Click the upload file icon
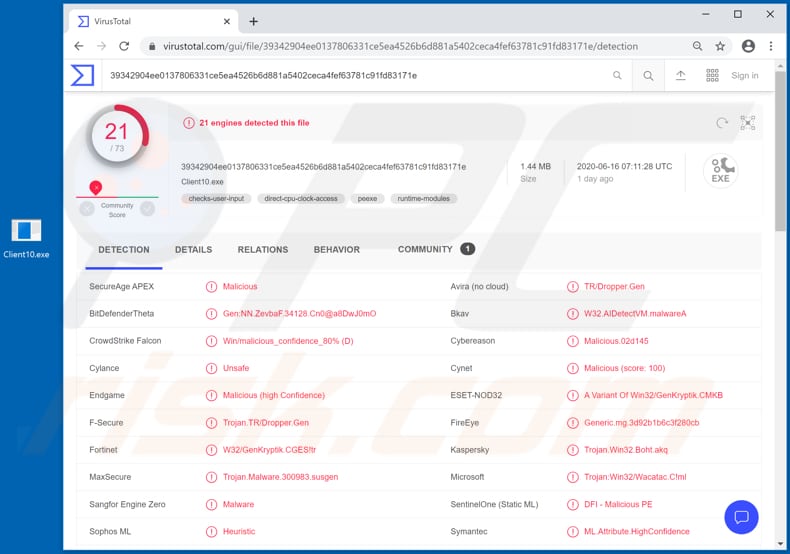This screenshot has width=790, height=554. [x=681, y=76]
